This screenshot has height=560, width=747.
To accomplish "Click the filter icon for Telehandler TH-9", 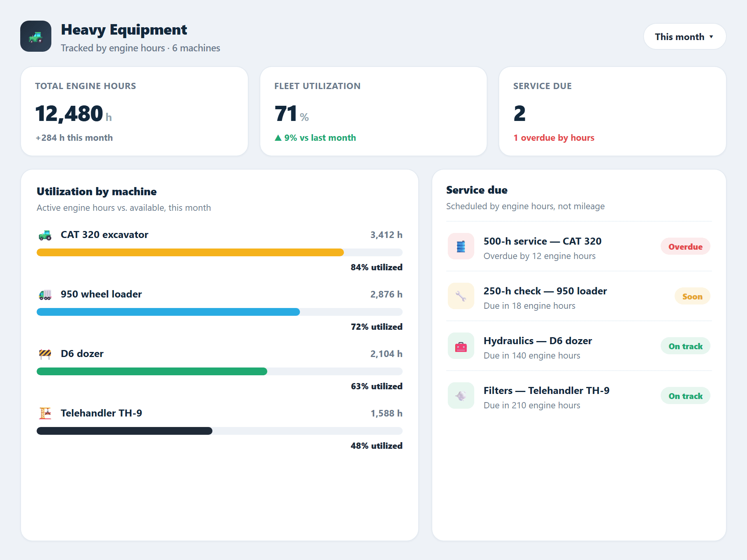I will pos(461,395).
